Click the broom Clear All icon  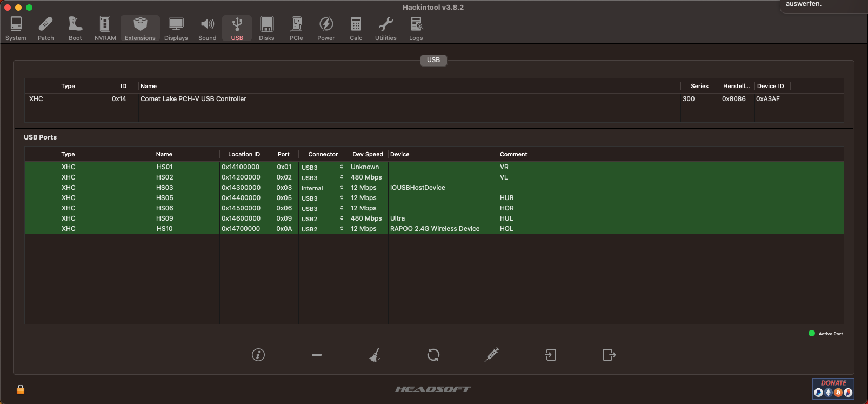pyautogui.click(x=375, y=355)
